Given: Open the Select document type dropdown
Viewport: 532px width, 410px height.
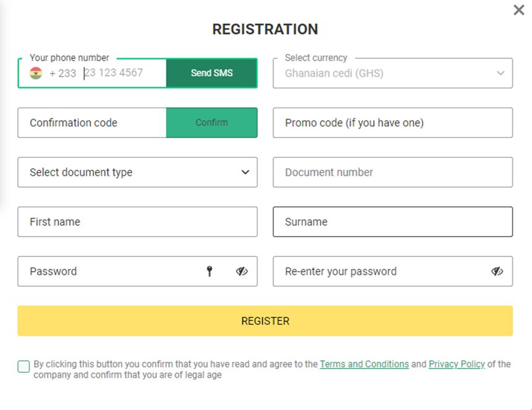Looking at the screenshot, I should pyautogui.click(x=137, y=172).
